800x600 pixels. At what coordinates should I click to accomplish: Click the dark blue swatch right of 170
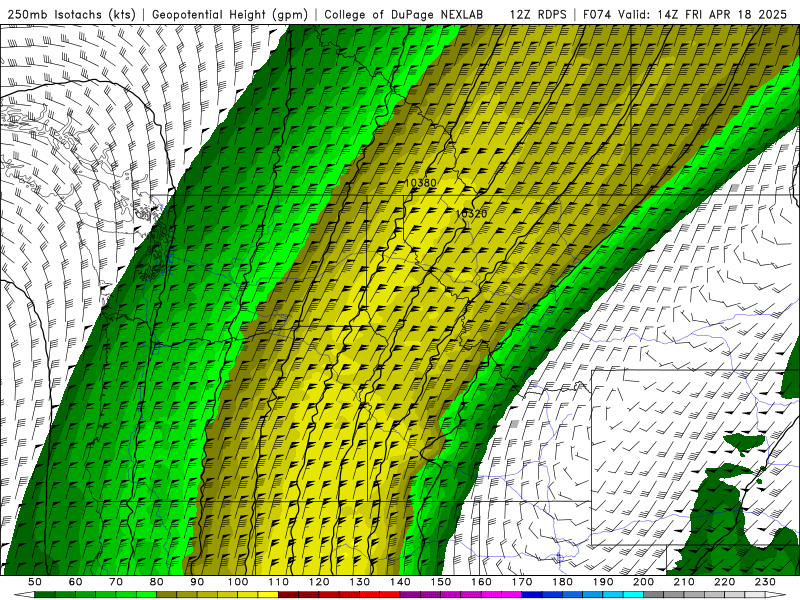tap(532, 595)
